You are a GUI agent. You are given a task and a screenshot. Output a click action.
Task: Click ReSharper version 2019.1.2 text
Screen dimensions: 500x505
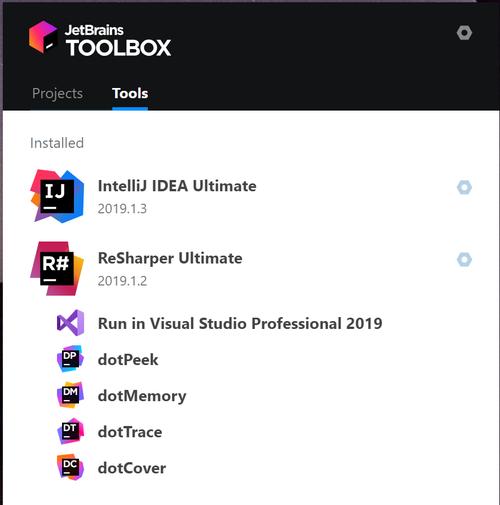click(122, 281)
